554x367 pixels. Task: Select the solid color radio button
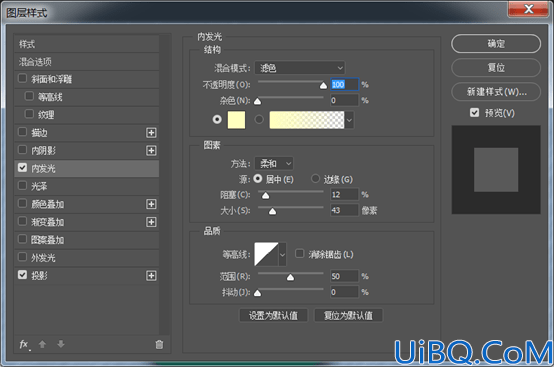pos(217,120)
